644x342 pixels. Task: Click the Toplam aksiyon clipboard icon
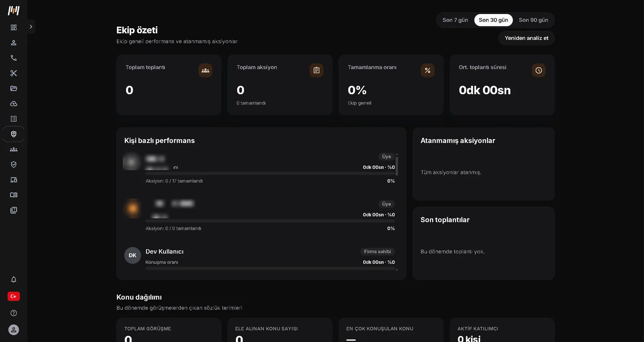pos(316,70)
